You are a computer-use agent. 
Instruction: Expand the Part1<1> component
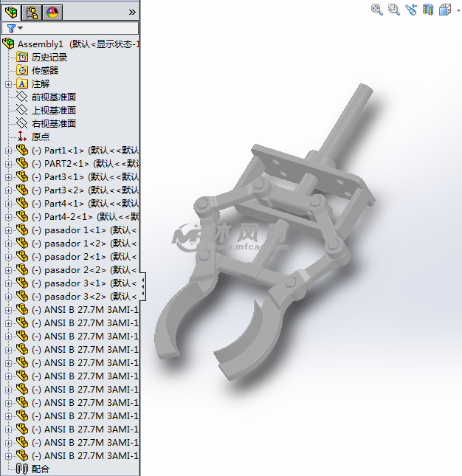click(9, 151)
